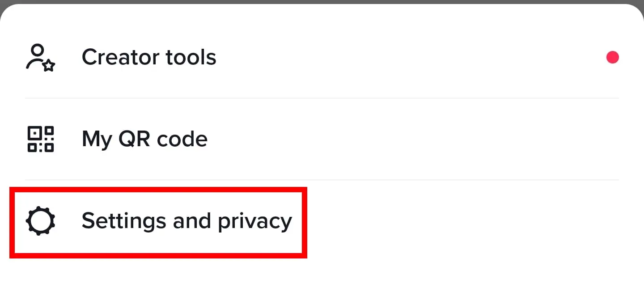Tap the QR code icon
This screenshot has height=296, width=644.
40,139
